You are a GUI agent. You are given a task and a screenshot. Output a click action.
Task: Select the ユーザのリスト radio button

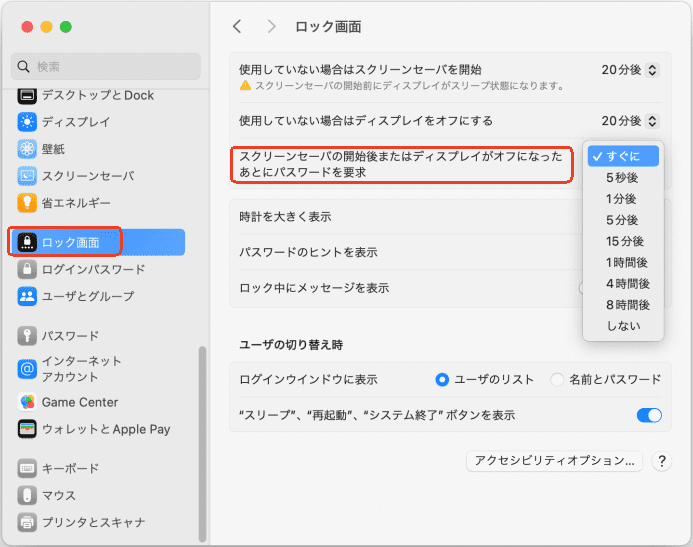click(442, 380)
